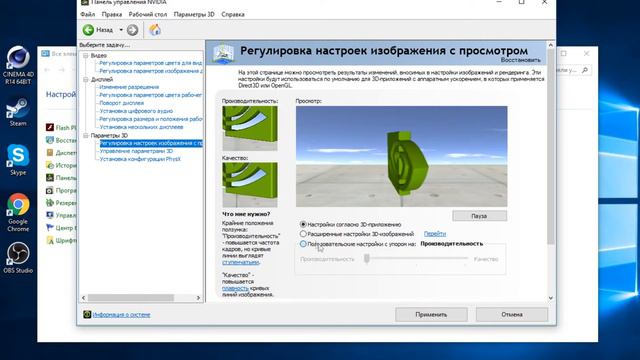Open the Рабочий стол menu
640x360 pixels.
(148, 14)
